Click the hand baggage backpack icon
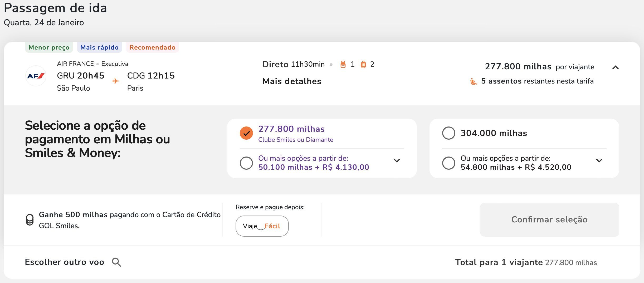 click(x=343, y=64)
